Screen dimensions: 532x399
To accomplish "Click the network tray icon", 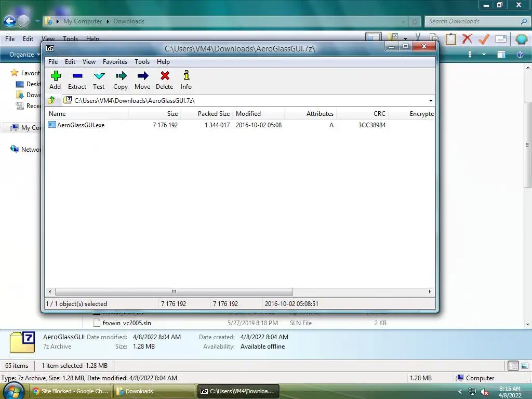I will click(x=472, y=392).
